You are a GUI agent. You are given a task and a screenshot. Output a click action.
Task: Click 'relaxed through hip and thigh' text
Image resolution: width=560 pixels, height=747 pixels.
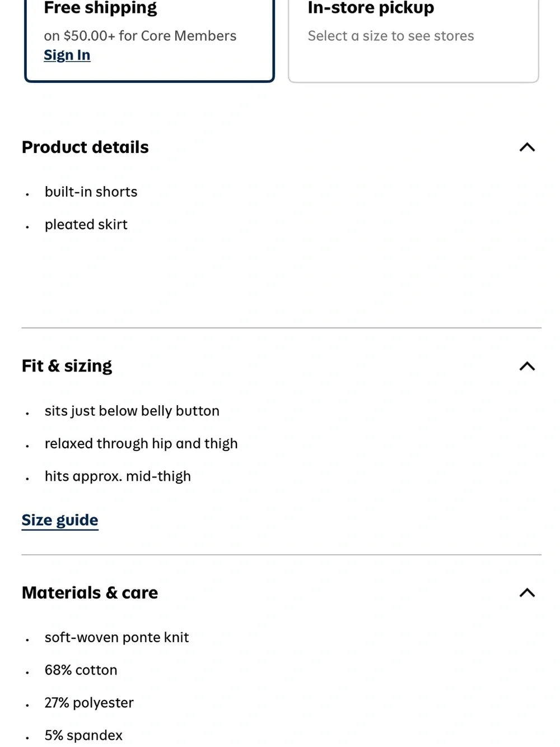coord(141,443)
